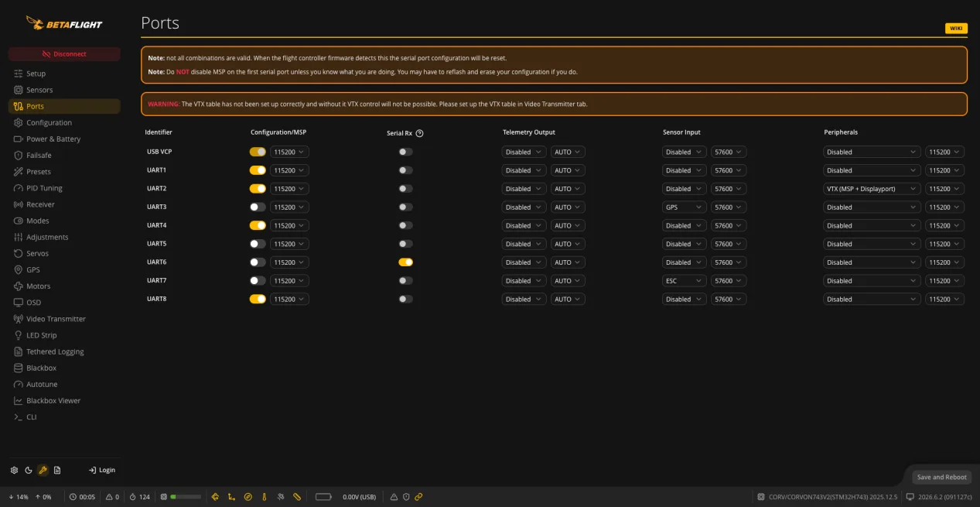Image resolution: width=980 pixels, height=507 pixels.
Task: Click the green CPU load progress bar
Action: tap(186, 497)
